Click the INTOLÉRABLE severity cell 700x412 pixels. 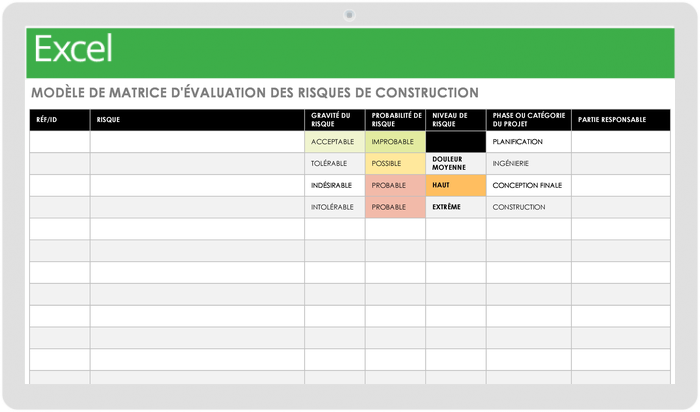click(335, 207)
